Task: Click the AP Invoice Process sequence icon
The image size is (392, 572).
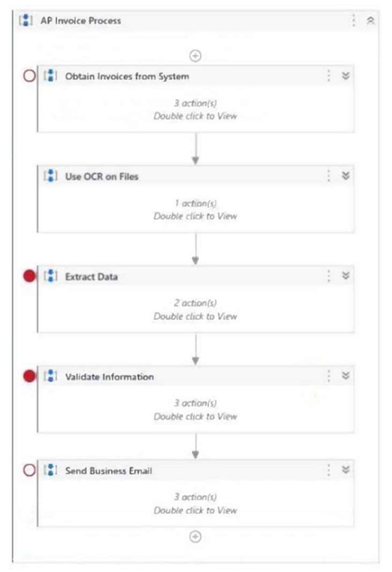Action: (x=25, y=21)
